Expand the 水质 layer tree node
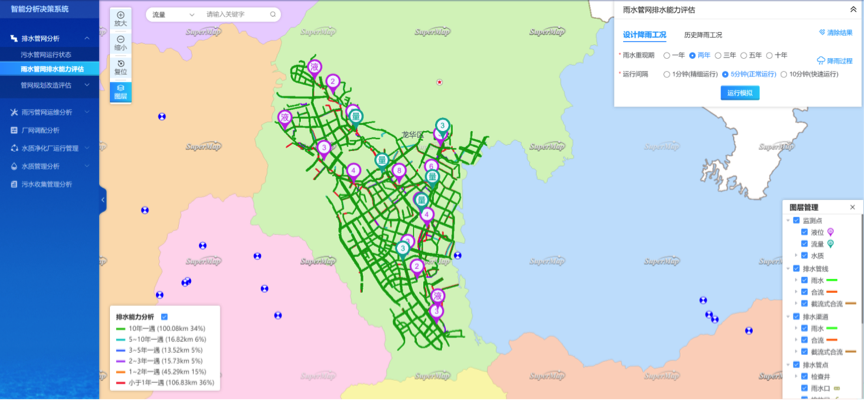This screenshot has width=864, height=400. 796,256
